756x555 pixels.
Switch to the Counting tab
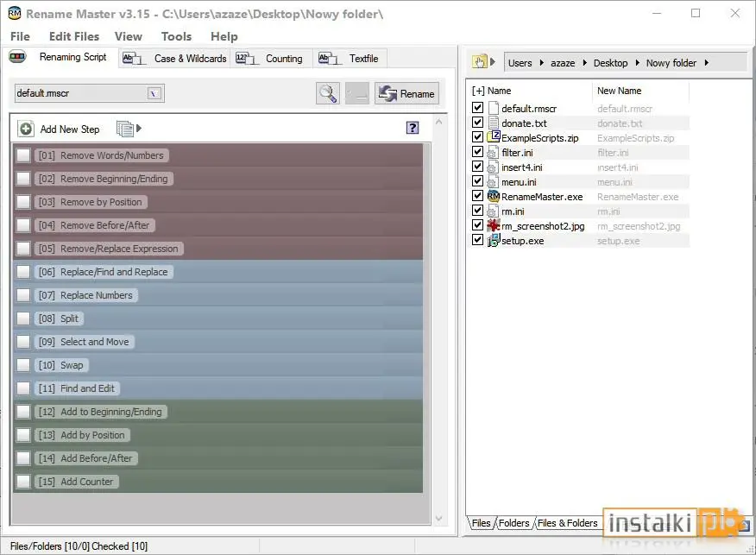pos(271,59)
